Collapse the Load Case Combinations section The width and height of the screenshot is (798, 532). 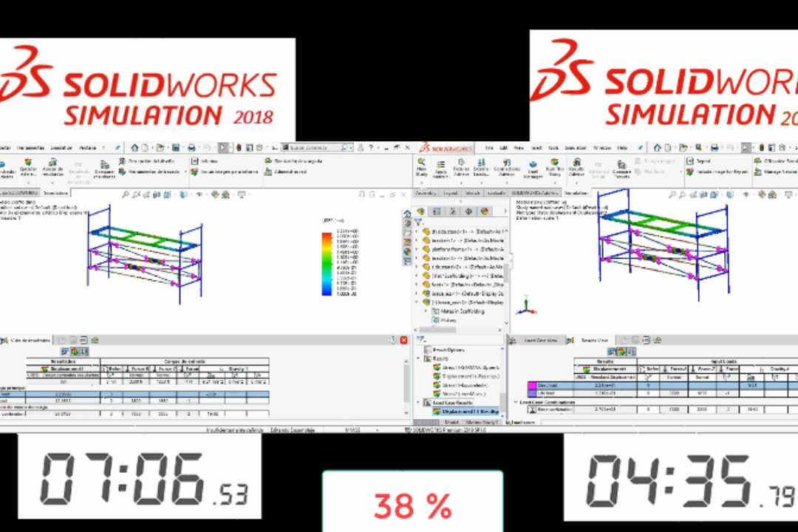516,402
